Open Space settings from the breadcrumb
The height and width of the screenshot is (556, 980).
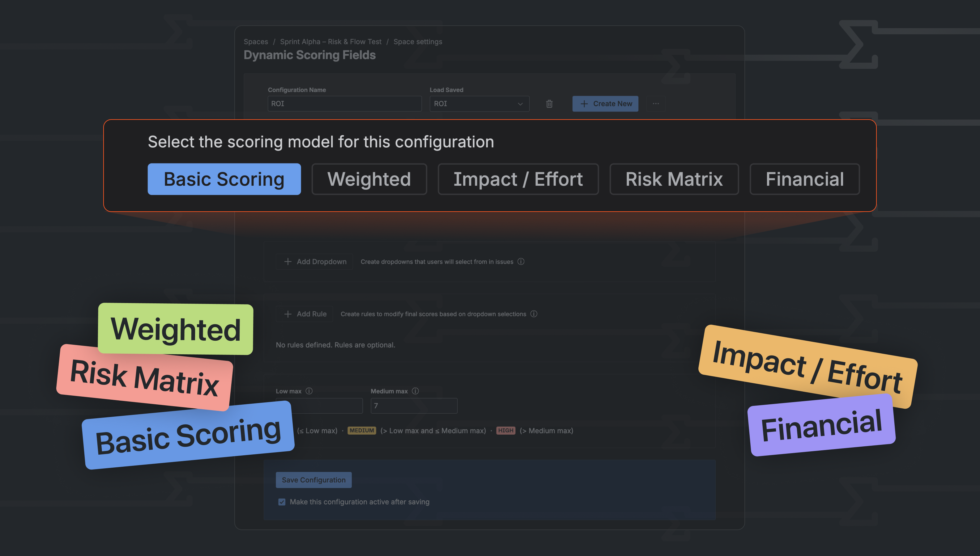click(x=418, y=42)
